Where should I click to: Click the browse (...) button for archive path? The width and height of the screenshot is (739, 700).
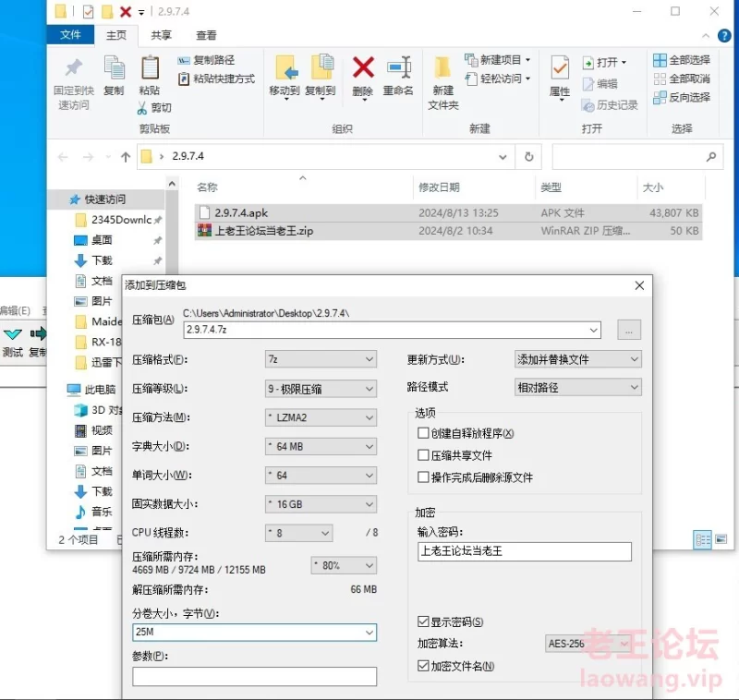[x=629, y=330]
